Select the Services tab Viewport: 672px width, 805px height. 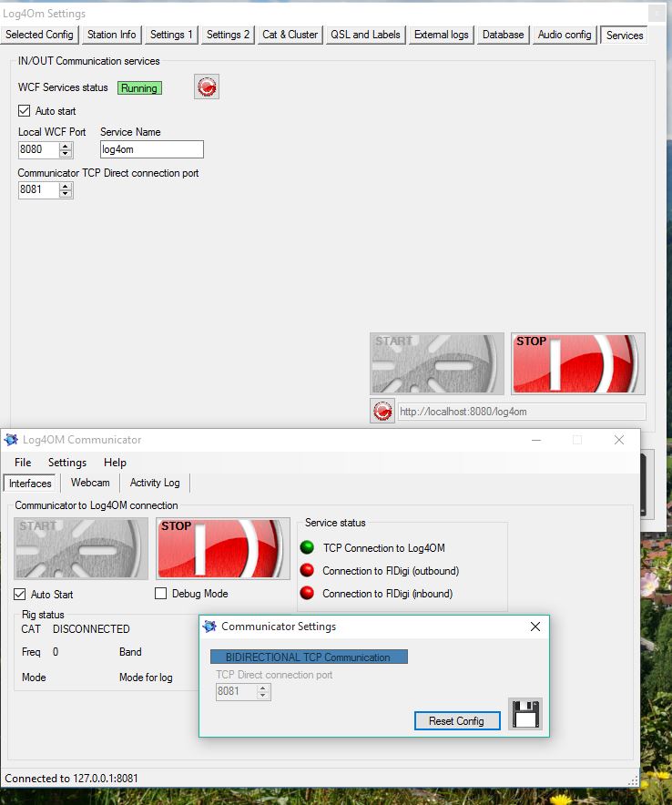tap(625, 35)
